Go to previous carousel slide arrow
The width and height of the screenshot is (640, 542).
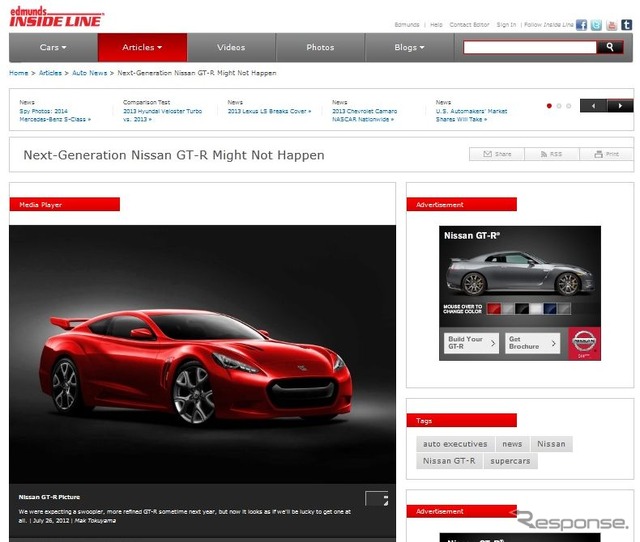point(593,106)
